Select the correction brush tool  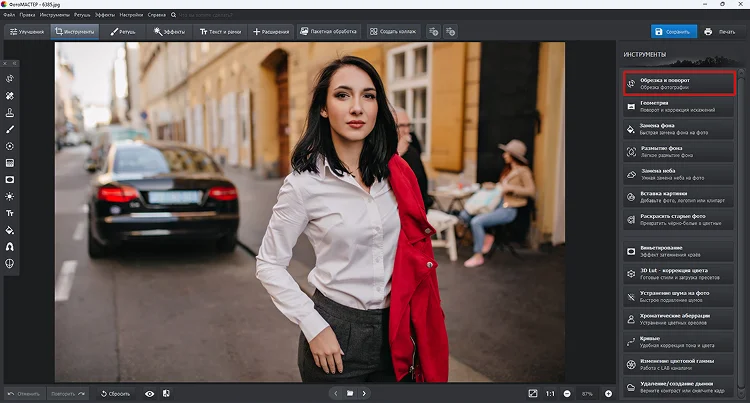[10, 129]
